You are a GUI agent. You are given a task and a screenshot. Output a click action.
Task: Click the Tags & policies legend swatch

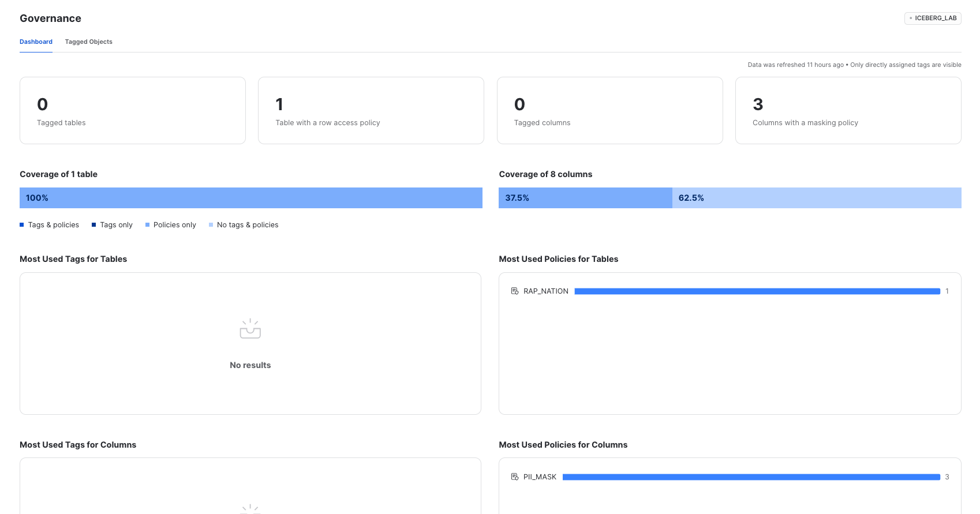[x=22, y=225]
